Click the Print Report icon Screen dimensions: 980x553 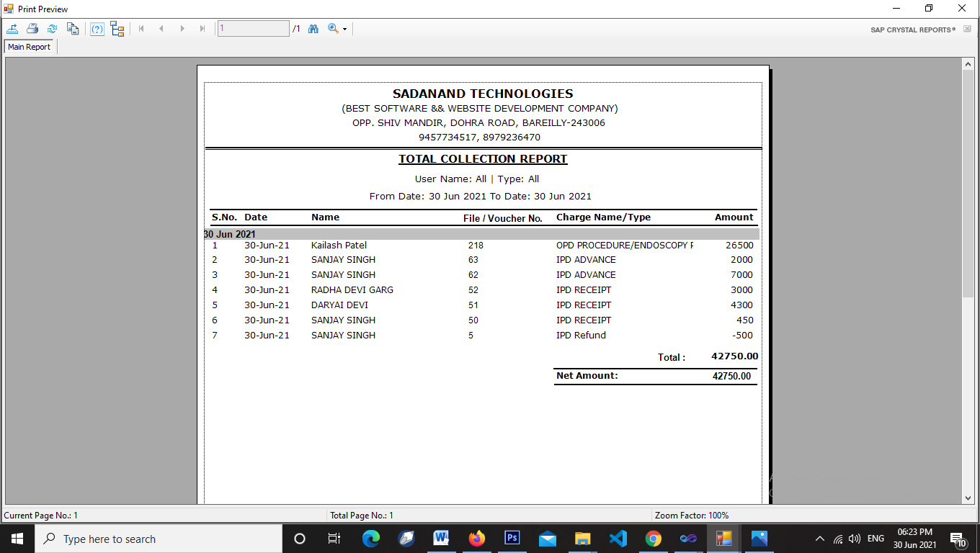pyautogui.click(x=32, y=29)
